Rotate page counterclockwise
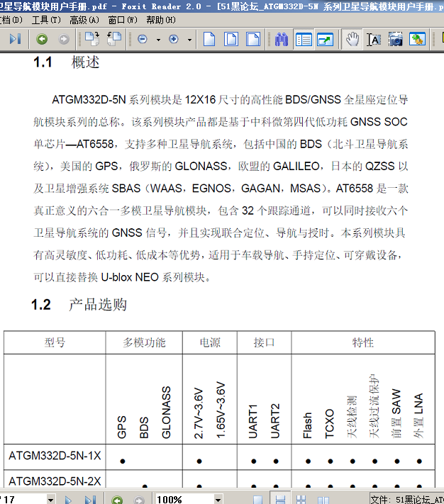Screen dimensions: 444x504 (113, 39)
